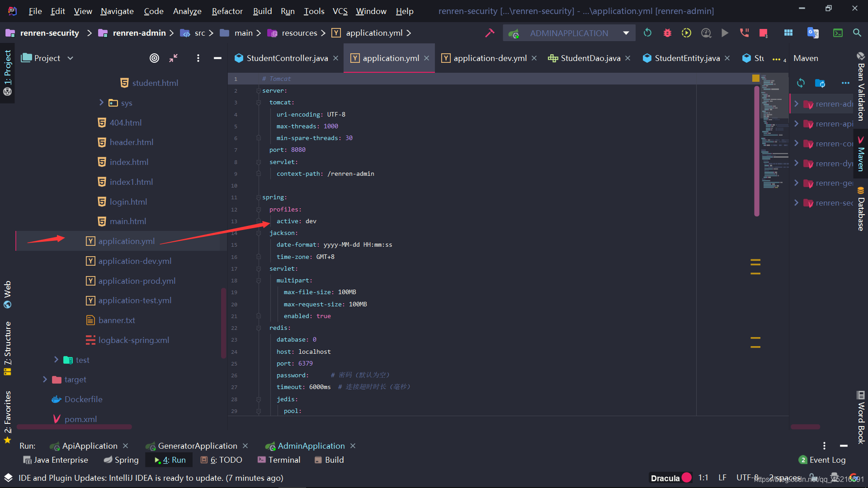Image resolution: width=868 pixels, height=488 pixels.
Task: Open the Spring tool window
Action: pyautogui.click(x=121, y=460)
